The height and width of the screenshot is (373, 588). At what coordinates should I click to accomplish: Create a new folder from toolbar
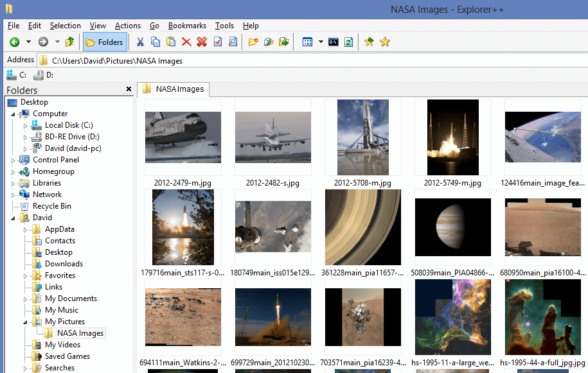[x=253, y=42]
